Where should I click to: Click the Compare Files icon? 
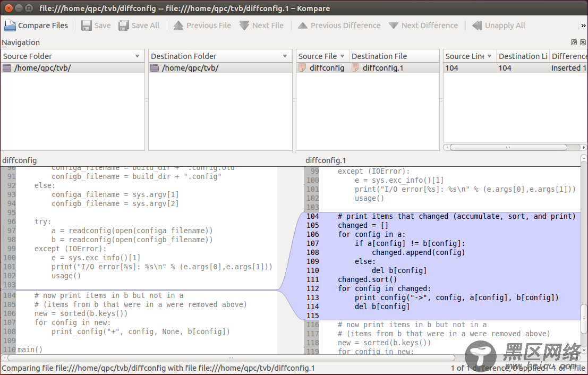[10, 25]
